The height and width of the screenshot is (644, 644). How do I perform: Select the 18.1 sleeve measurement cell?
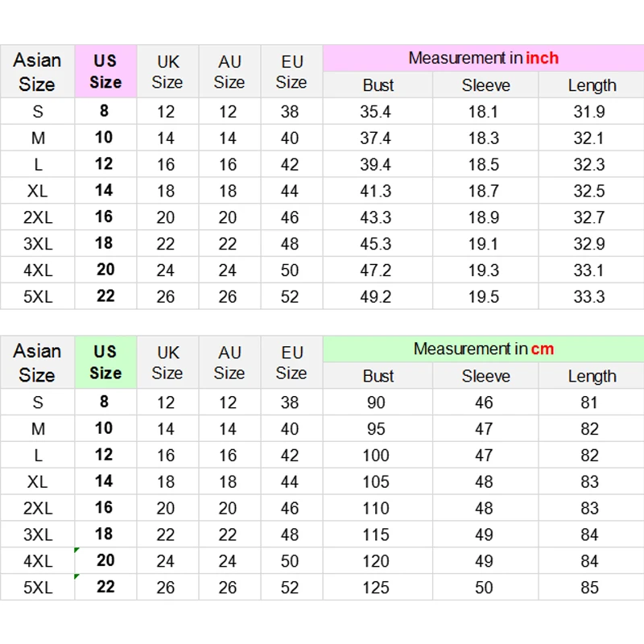pyautogui.click(x=484, y=112)
